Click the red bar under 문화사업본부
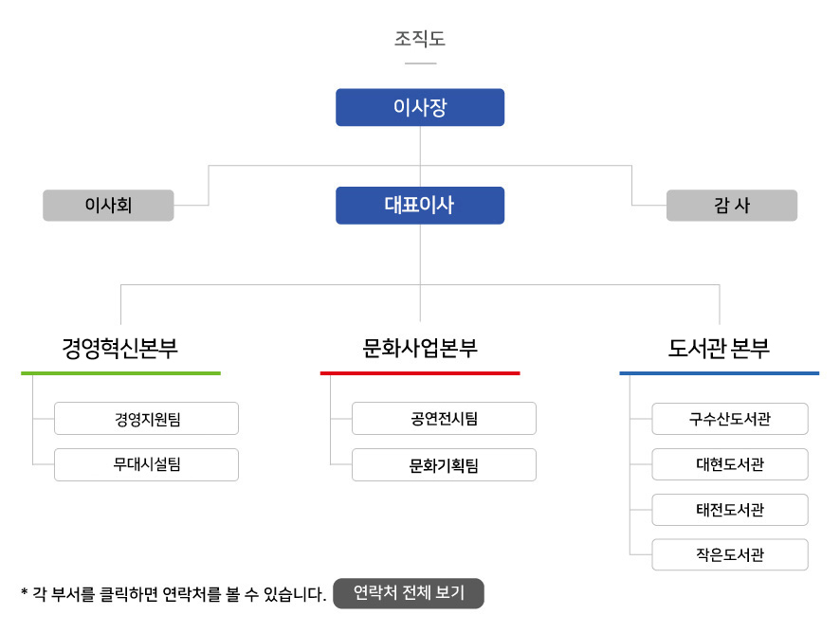The width and height of the screenshot is (840, 633). point(420,373)
